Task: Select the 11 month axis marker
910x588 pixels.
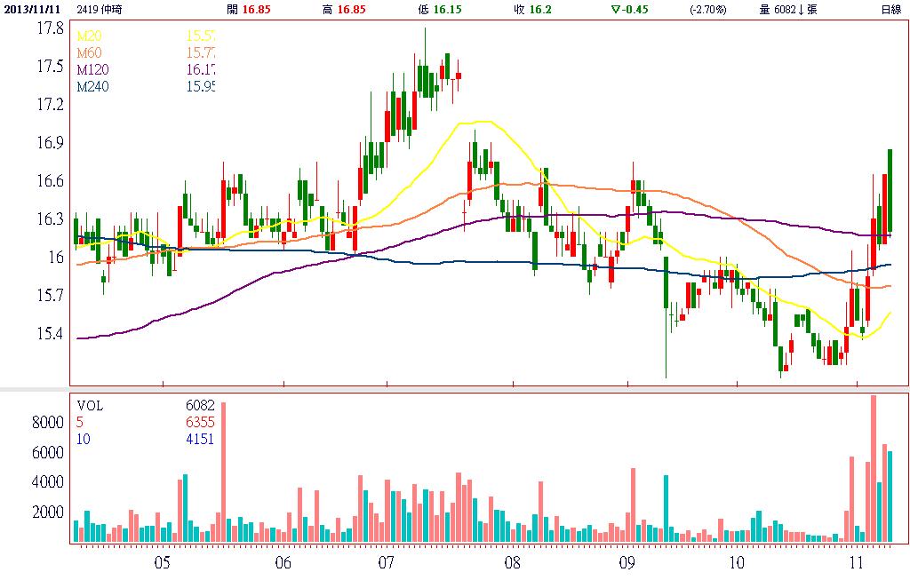Action: pos(856,563)
